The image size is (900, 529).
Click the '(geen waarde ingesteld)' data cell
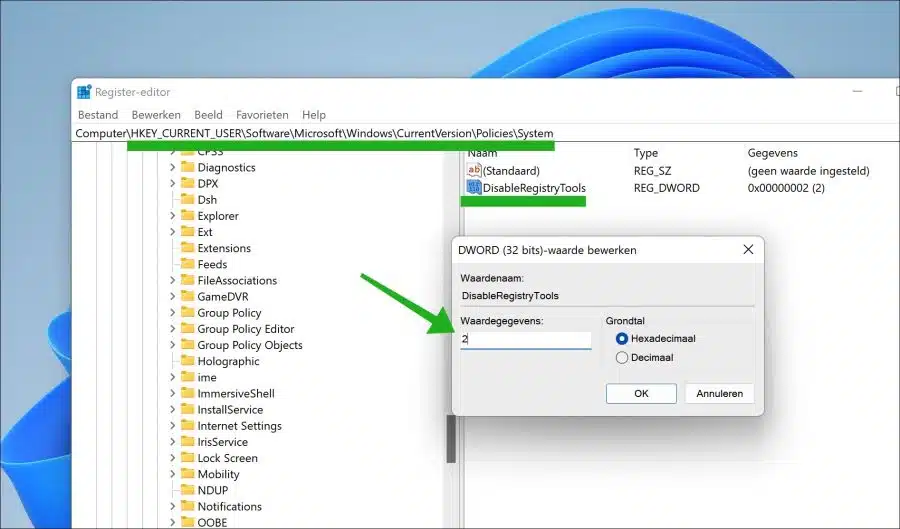pyautogui.click(x=808, y=170)
